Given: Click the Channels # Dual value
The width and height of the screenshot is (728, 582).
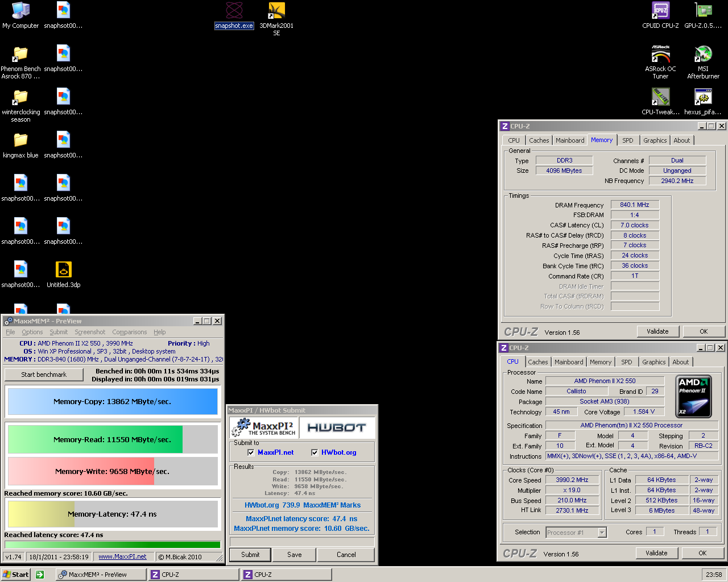Looking at the screenshot, I should [x=677, y=160].
